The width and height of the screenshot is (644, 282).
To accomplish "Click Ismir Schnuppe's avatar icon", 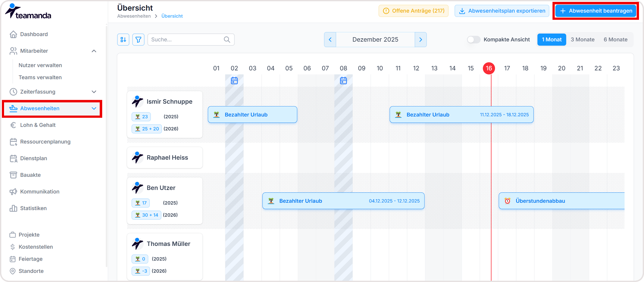I will pos(137,101).
